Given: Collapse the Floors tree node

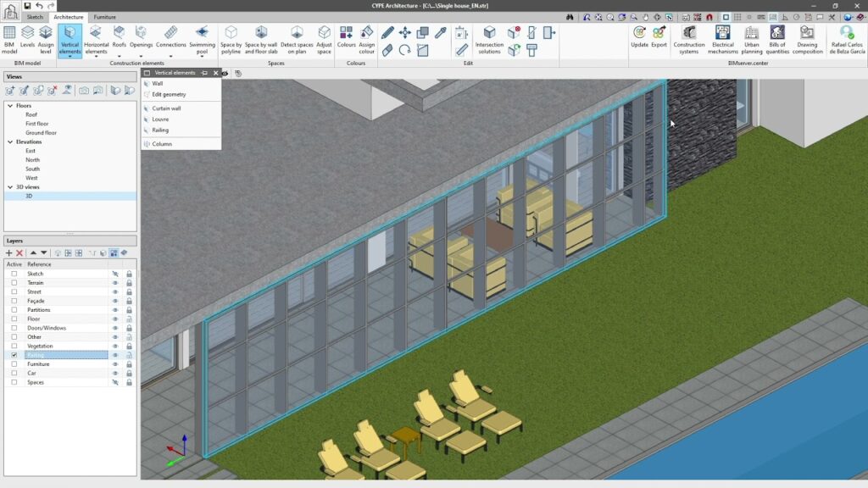Looking at the screenshot, I should tap(8, 106).
